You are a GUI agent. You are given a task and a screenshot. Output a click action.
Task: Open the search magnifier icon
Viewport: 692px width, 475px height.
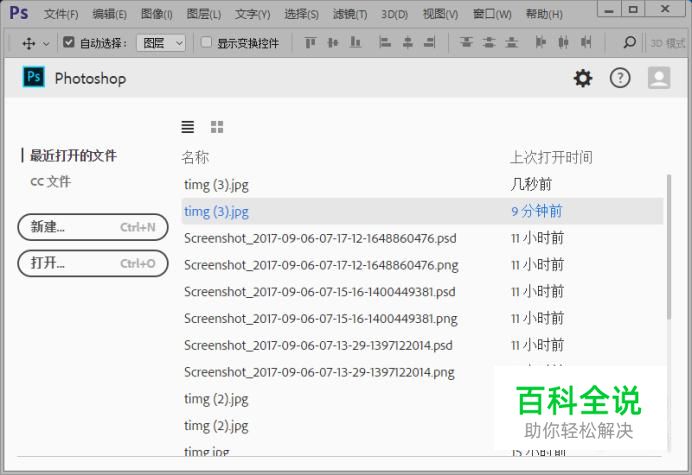point(629,42)
